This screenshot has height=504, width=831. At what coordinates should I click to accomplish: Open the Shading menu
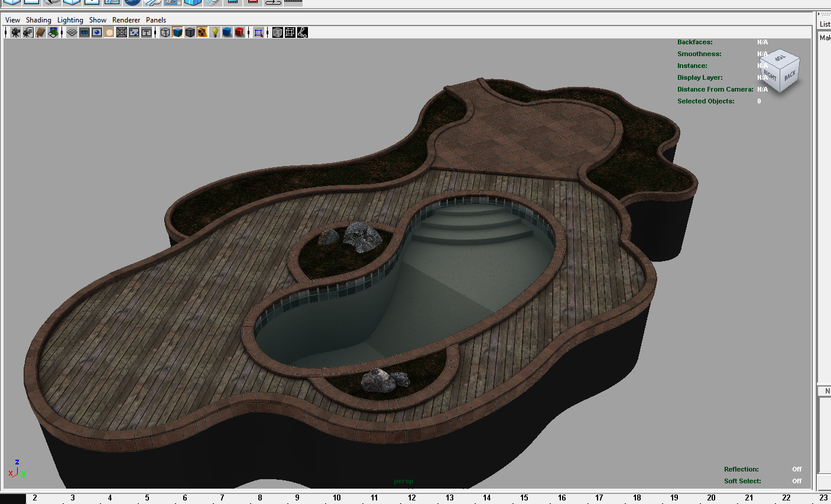[38, 20]
